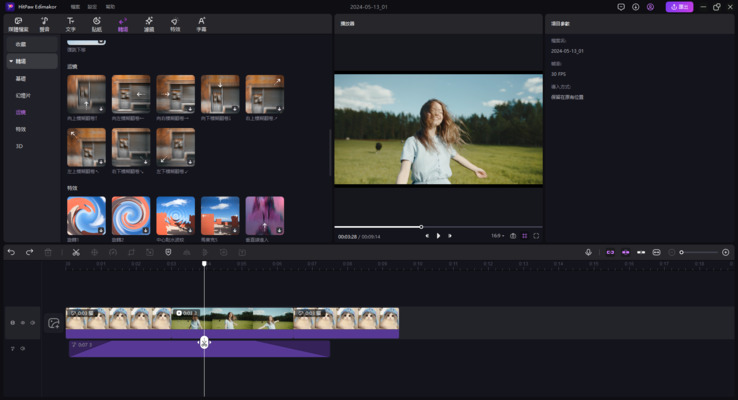Viewport: 738px width, 400px height.
Task: Open the Stickers tab
Action: pyautogui.click(x=96, y=24)
